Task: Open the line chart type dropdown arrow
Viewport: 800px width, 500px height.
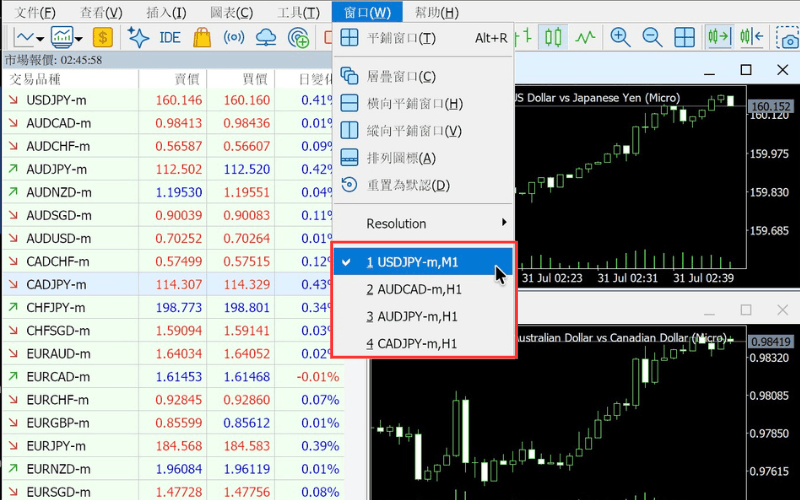Action: pos(40,38)
